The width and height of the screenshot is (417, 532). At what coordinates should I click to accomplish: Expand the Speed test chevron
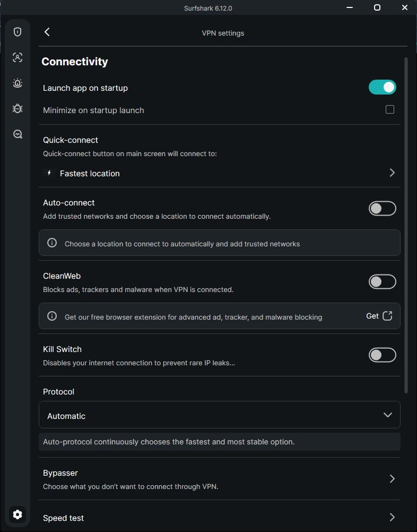tap(392, 517)
